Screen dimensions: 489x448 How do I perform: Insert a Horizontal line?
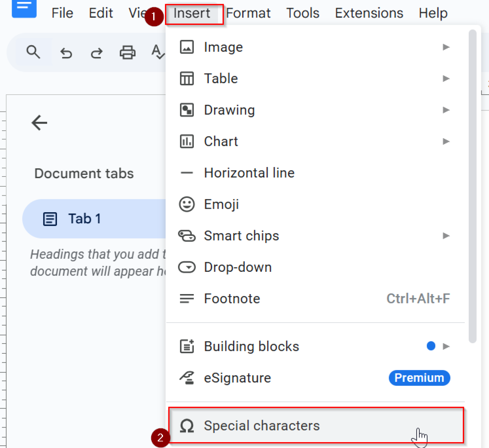tap(249, 173)
